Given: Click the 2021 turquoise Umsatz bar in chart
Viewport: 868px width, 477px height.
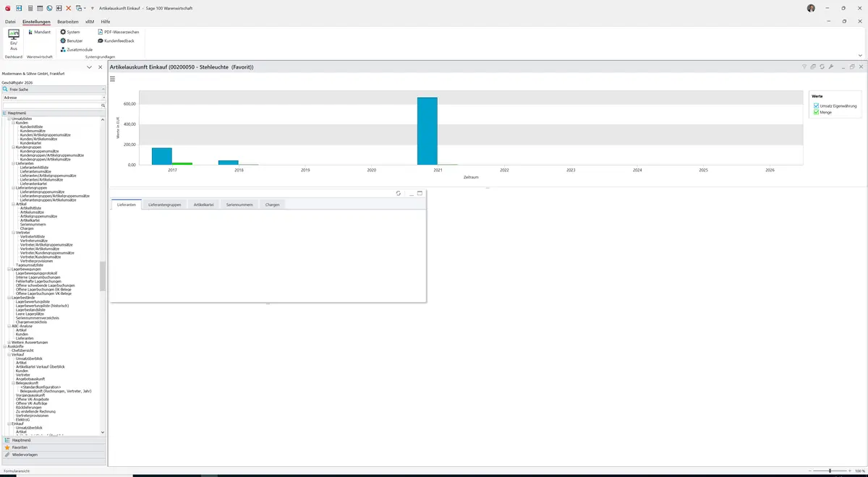Looking at the screenshot, I should point(427,131).
